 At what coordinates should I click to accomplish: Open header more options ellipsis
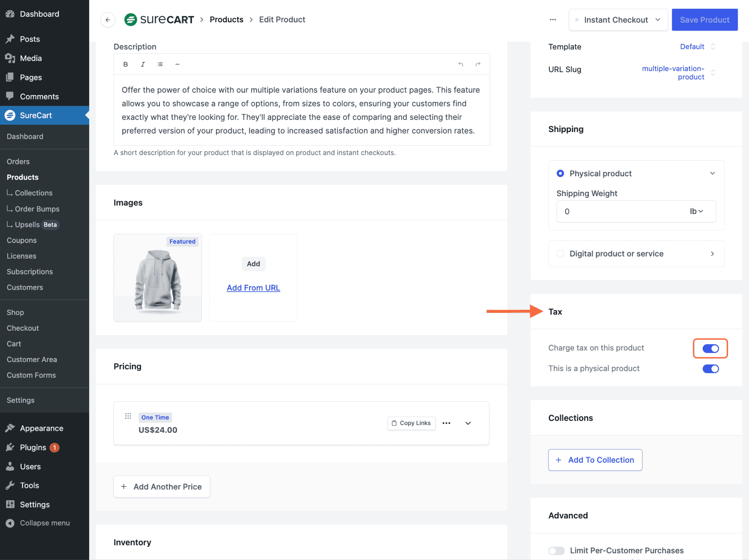[x=553, y=20]
